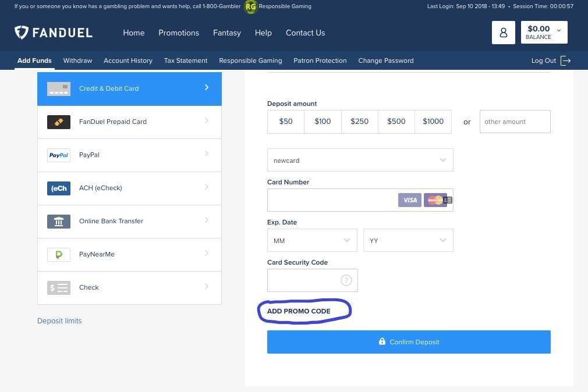Viewport: 588px width, 392px height.
Task: Select the FanDuel Prepaid Card label
Action: 113,122
